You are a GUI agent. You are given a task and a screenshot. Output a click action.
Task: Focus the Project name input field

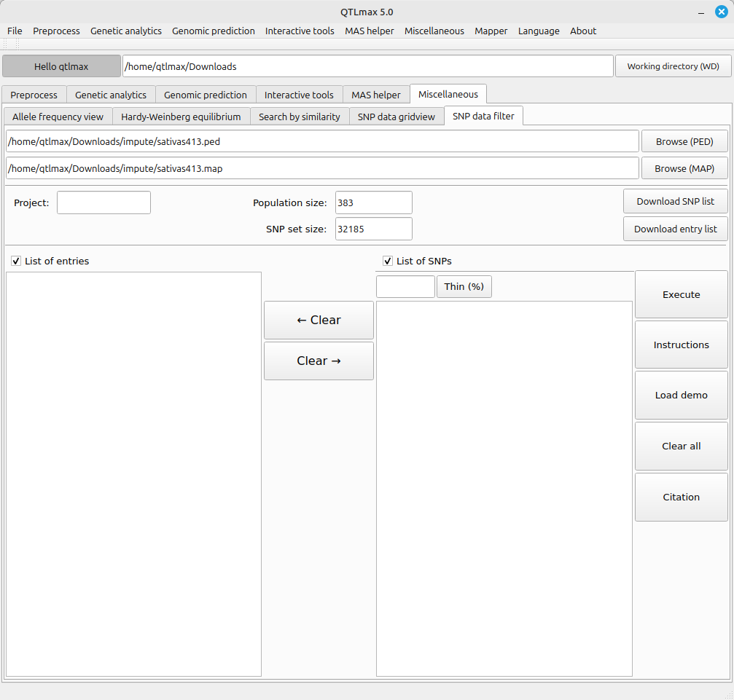[x=104, y=202]
